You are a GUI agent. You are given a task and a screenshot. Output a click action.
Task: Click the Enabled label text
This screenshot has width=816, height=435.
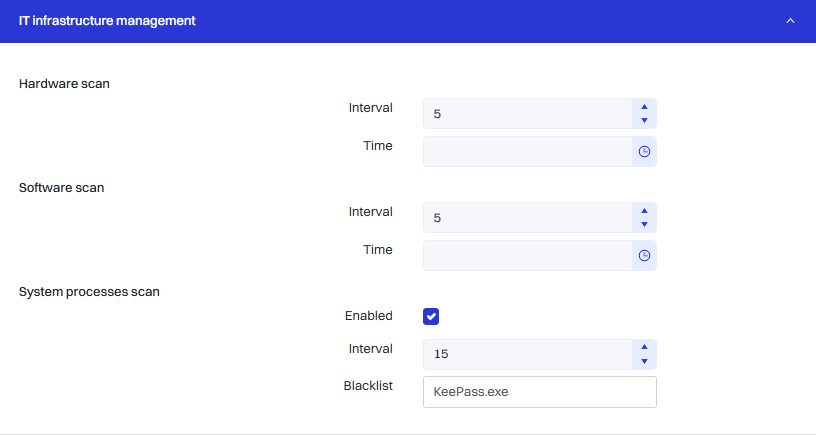pyautogui.click(x=368, y=316)
